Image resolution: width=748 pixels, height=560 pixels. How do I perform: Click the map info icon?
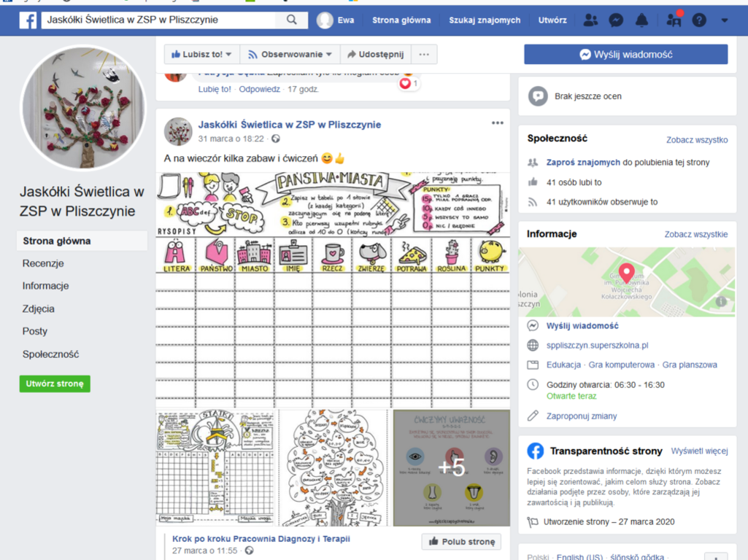pos(721,301)
